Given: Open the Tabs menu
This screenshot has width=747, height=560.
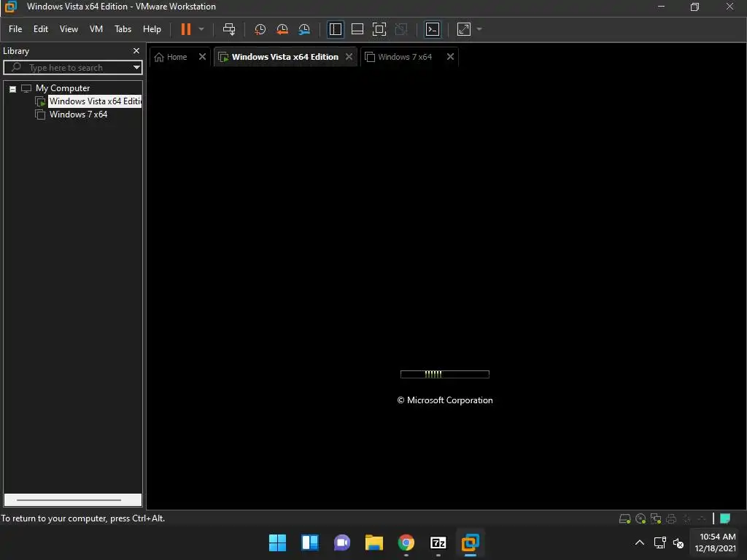Looking at the screenshot, I should (x=123, y=29).
